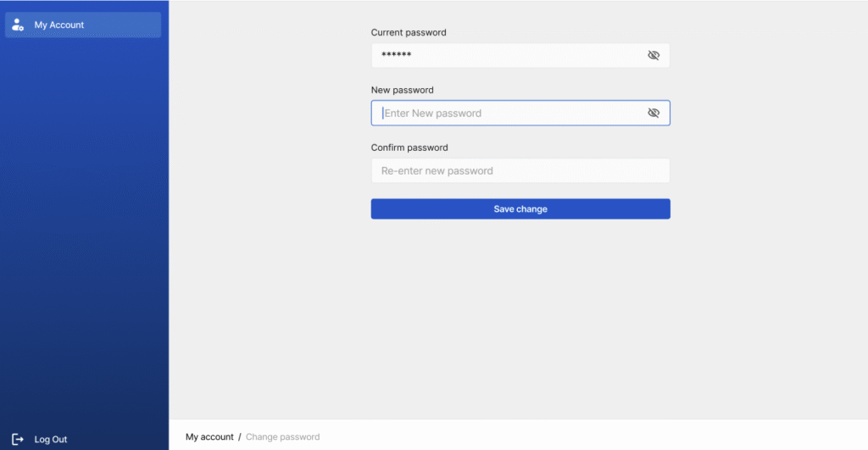Click the Current password label
This screenshot has height=450, width=868.
pyautogui.click(x=409, y=33)
